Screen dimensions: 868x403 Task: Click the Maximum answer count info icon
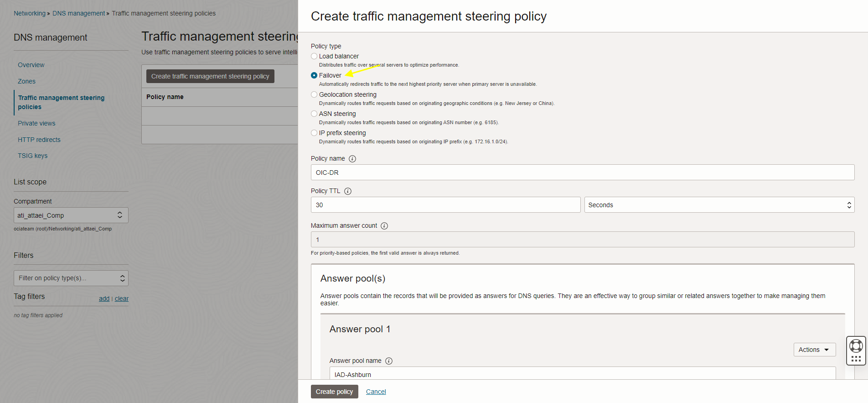[384, 226]
